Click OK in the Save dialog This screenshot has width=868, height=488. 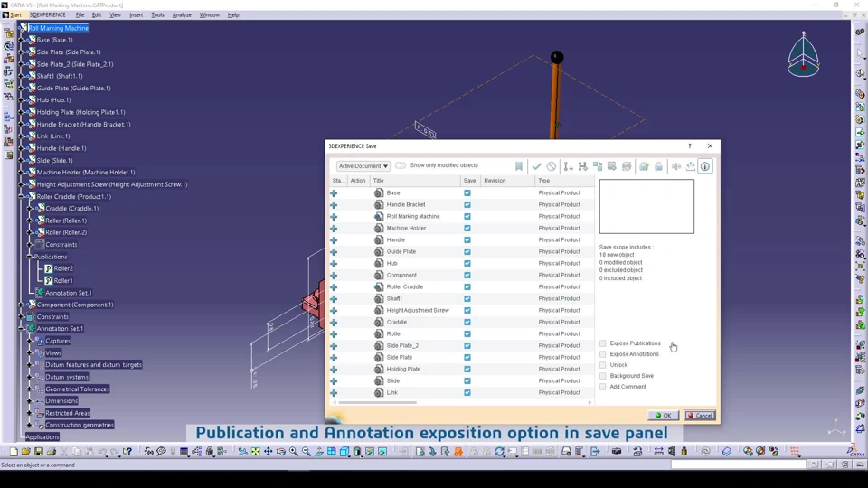[663, 416]
